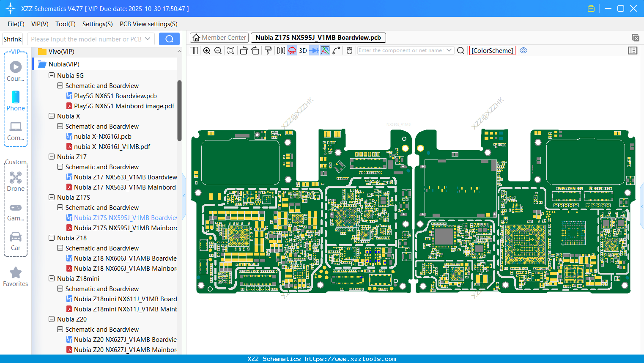
Task: Open the split-screen view tool
Action: pyautogui.click(x=193, y=50)
